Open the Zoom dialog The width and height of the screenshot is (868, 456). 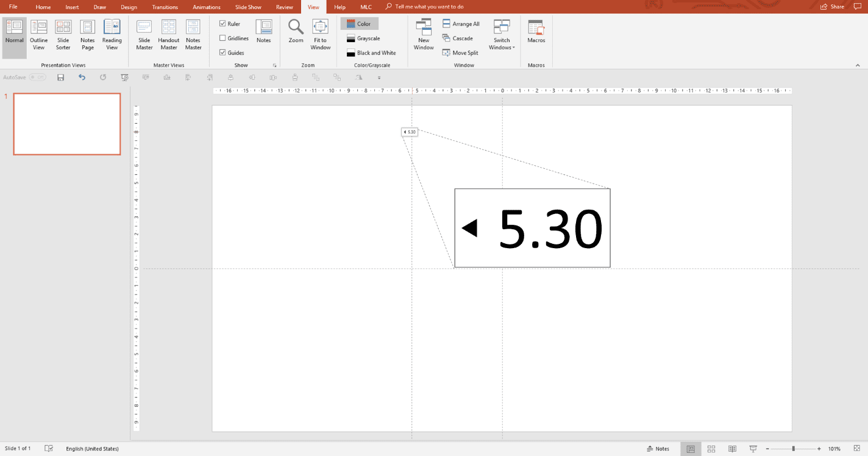pyautogui.click(x=295, y=35)
